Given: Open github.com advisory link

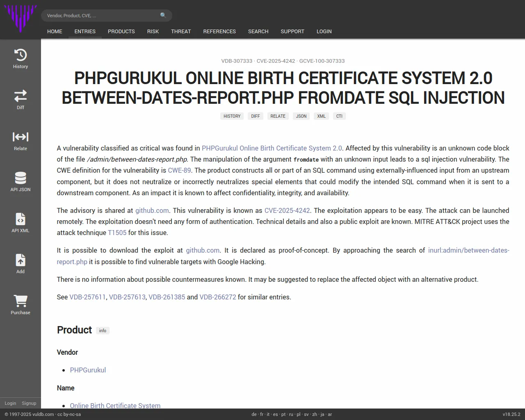Looking at the screenshot, I should pos(152,210).
